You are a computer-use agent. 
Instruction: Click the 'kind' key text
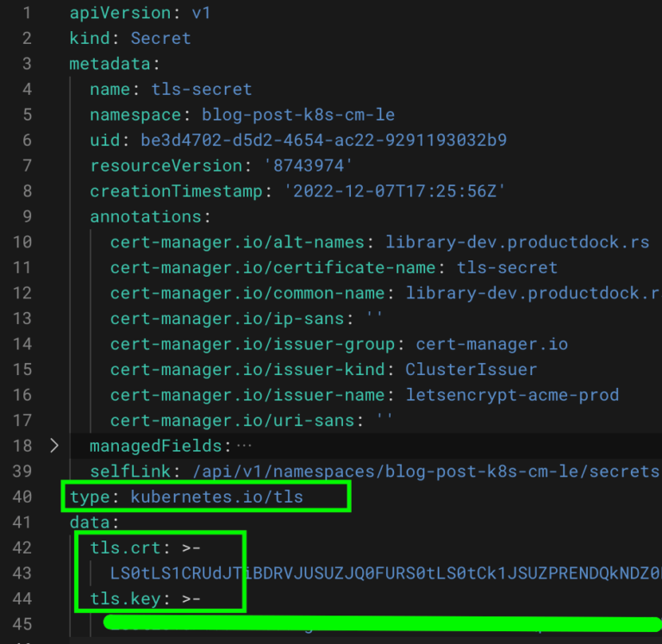point(90,39)
